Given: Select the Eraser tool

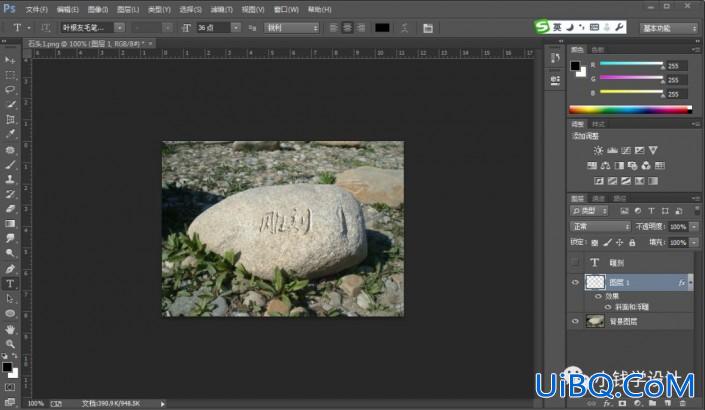Looking at the screenshot, I should click(10, 209).
